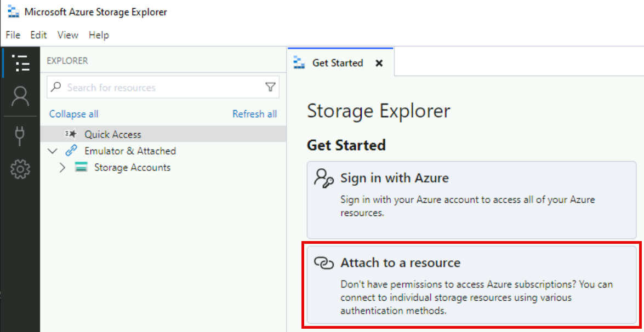Open the Explorer view in activity bar
This screenshot has width=644, height=332.
click(20, 63)
